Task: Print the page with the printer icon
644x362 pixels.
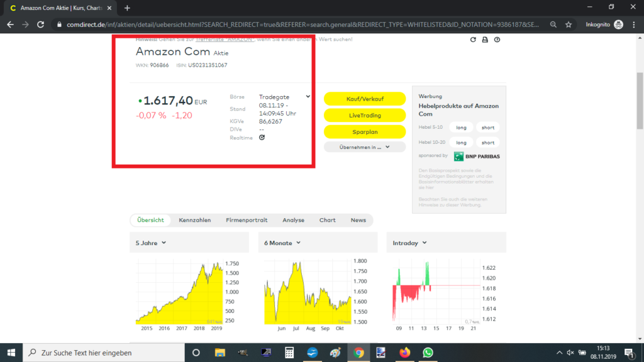Action: [485, 40]
